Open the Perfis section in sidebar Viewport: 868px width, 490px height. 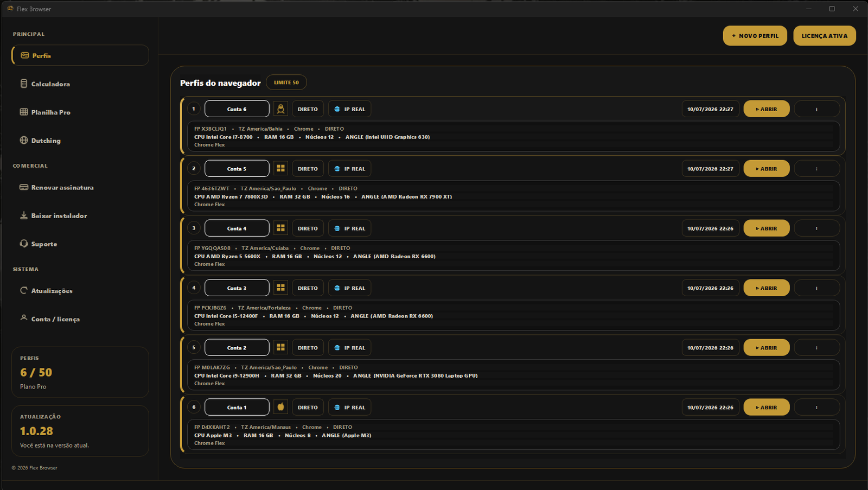click(80, 55)
